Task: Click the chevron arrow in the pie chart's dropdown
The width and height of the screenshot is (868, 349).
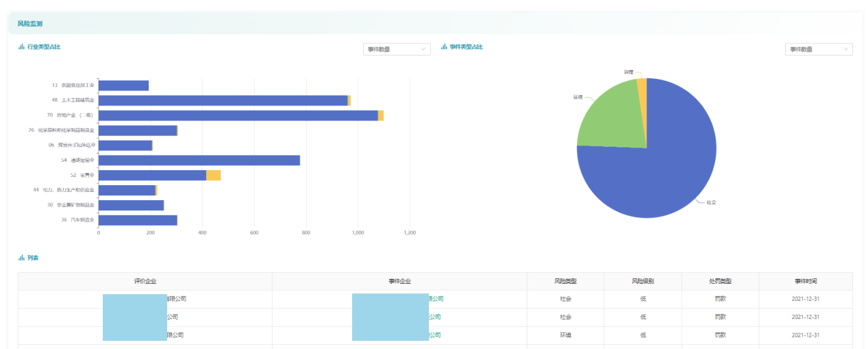Action: pyautogui.click(x=846, y=49)
